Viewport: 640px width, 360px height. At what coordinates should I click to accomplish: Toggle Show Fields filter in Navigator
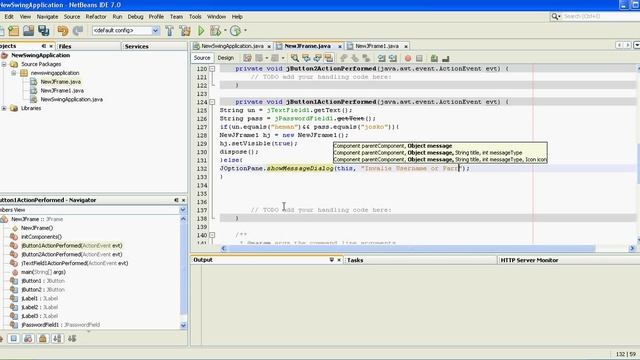[x=13, y=339]
